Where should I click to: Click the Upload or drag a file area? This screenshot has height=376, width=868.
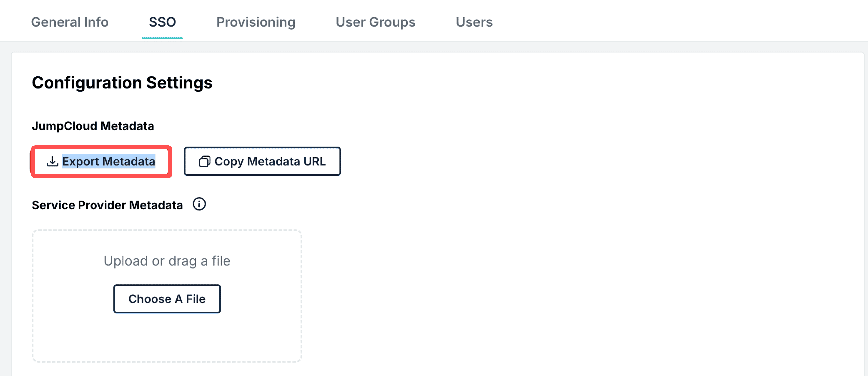167,296
